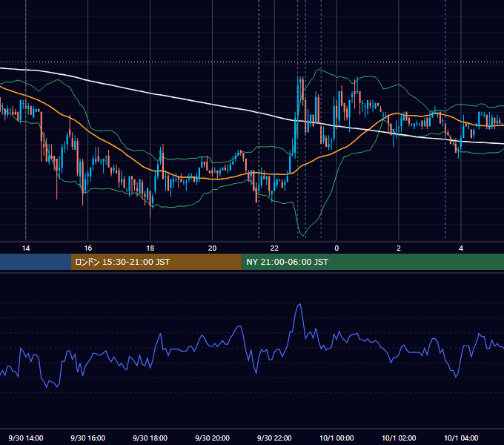Click the 20 hour label on price chart

pos(212,248)
